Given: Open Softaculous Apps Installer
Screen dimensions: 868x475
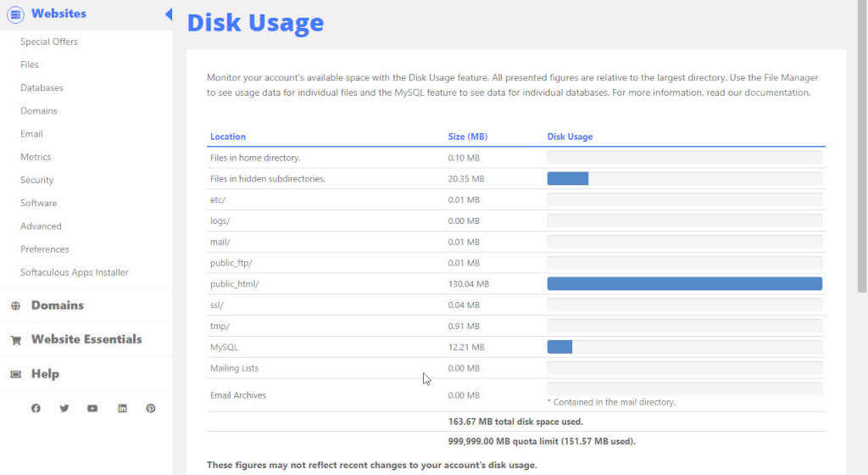Looking at the screenshot, I should pyautogui.click(x=75, y=272).
